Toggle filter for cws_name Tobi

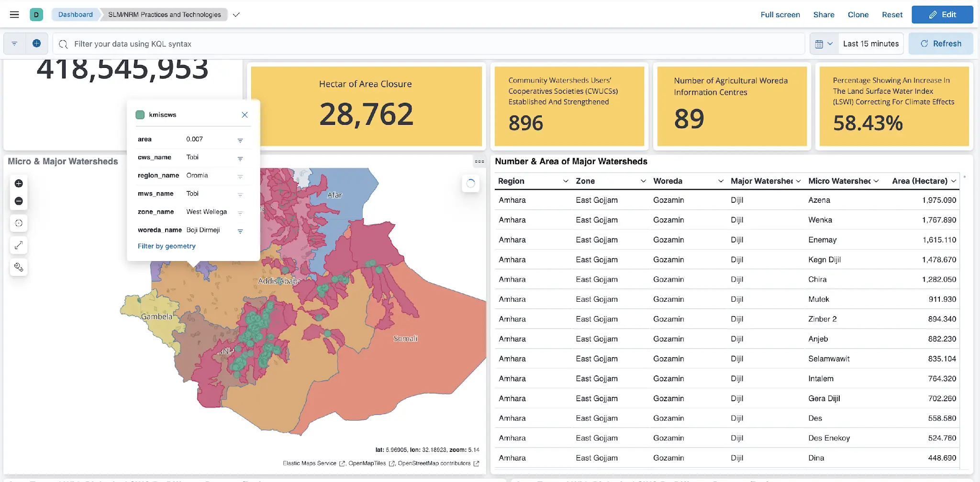240,158
